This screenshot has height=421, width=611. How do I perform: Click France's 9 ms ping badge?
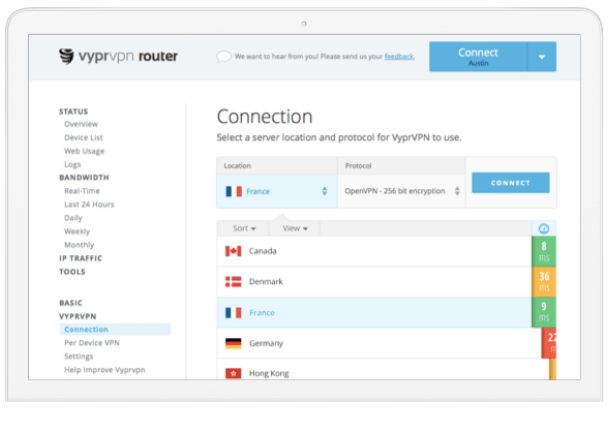(544, 312)
